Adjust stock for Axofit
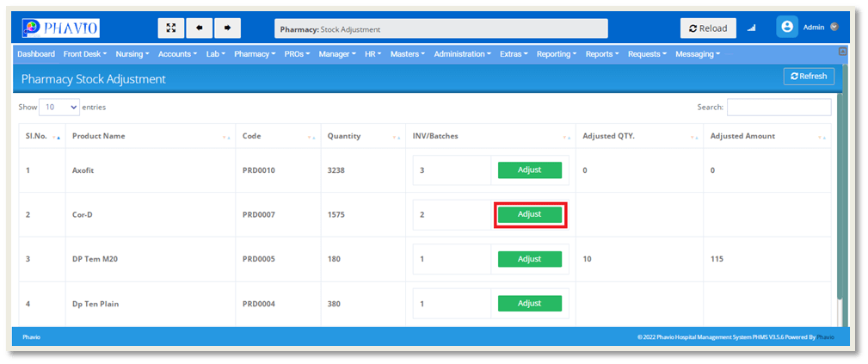The image size is (868, 364). pyautogui.click(x=529, y=170)
